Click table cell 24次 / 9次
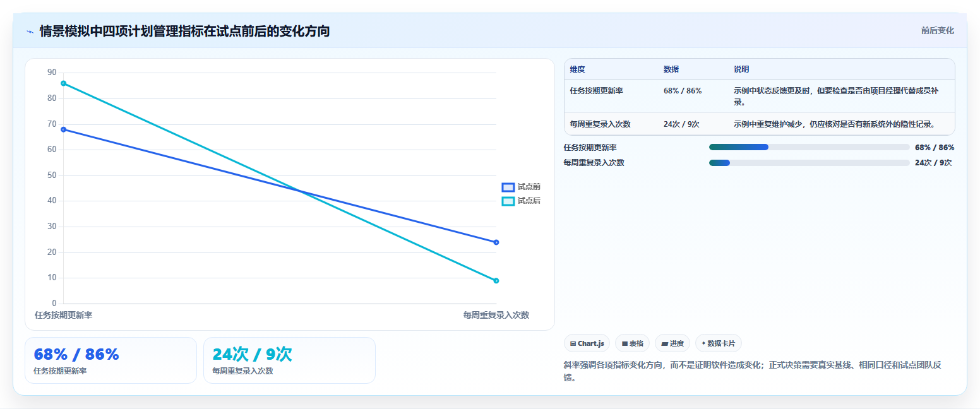Viewport: 980px width, 409px height. click(681, 124)
